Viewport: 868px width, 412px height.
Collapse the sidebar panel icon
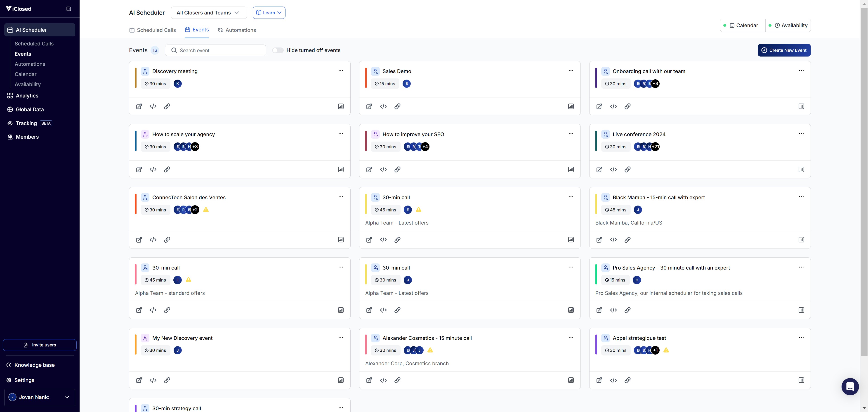[x=69, y=9]
